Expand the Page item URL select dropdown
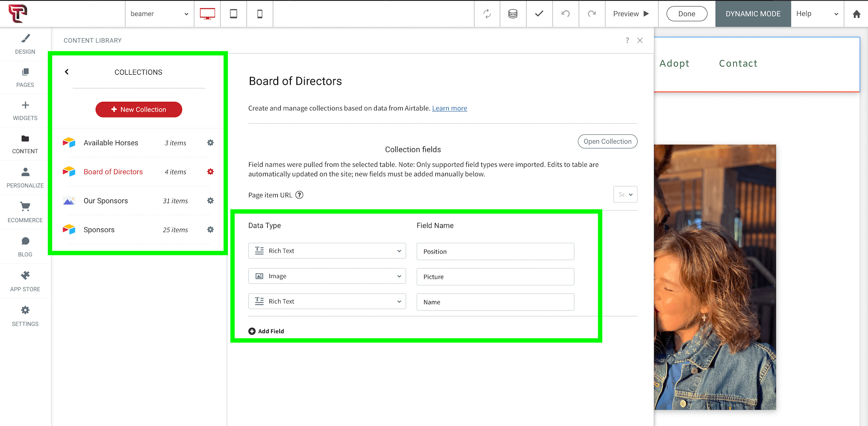 625,195
